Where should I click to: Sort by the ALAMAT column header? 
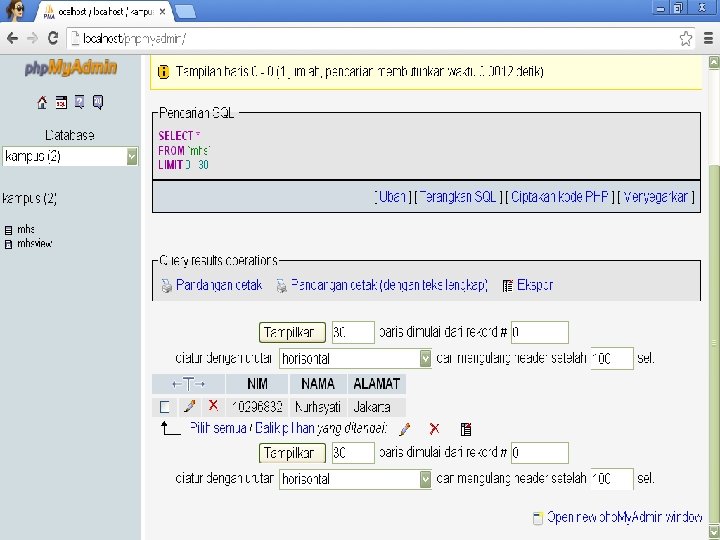(x=377, y=384)
